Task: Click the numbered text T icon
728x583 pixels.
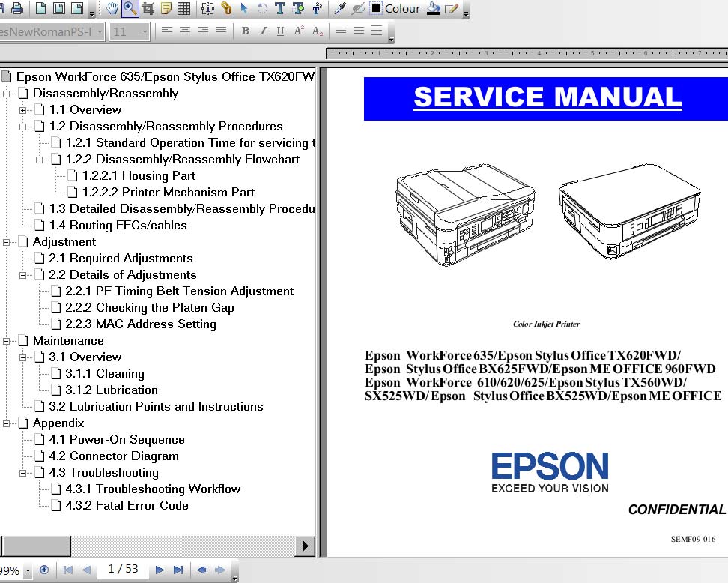Action: pyautogui.click(x=317, y=8)
